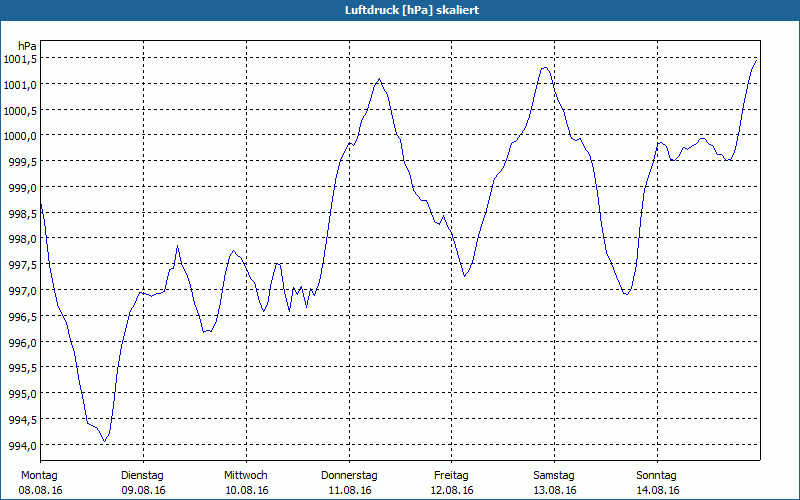This screenshot has height=500, width=800.
Task: Select the Donnerstag day label
Action: (349, 476)
